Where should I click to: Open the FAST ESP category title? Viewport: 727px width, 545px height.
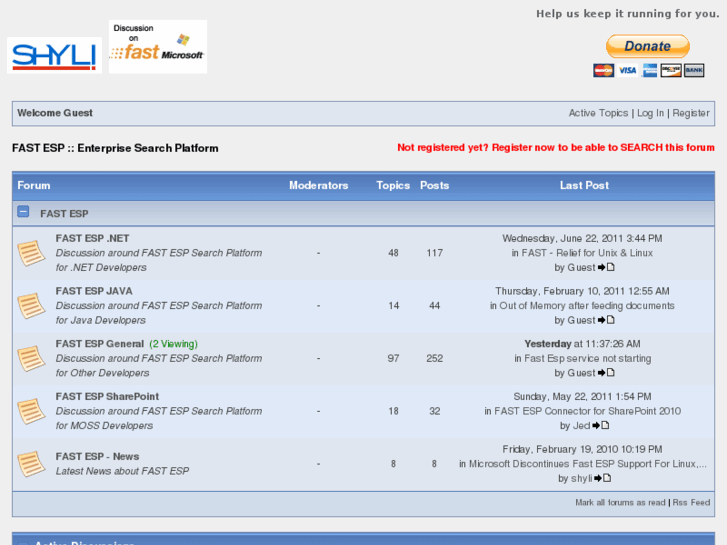point(64,214)
